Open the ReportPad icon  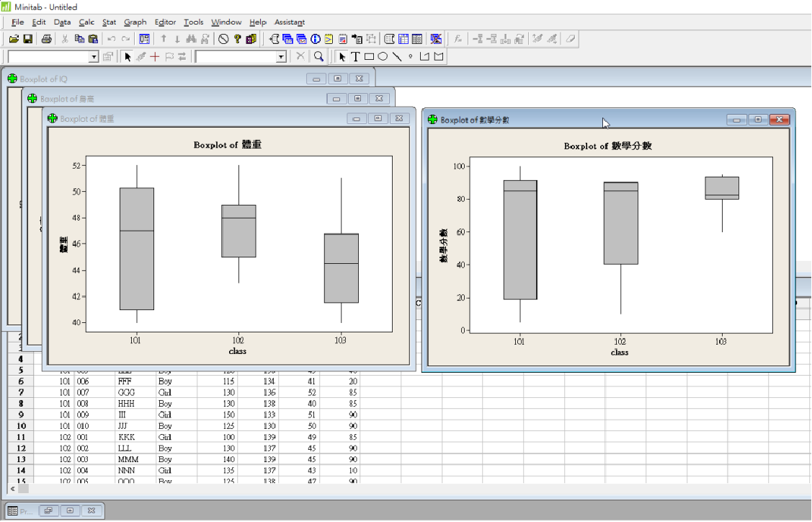point(343,39)
